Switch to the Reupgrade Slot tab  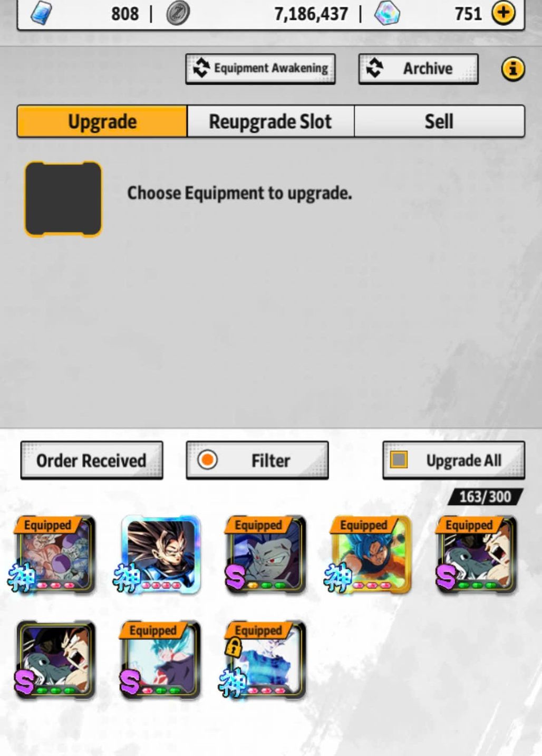[270, 121]
